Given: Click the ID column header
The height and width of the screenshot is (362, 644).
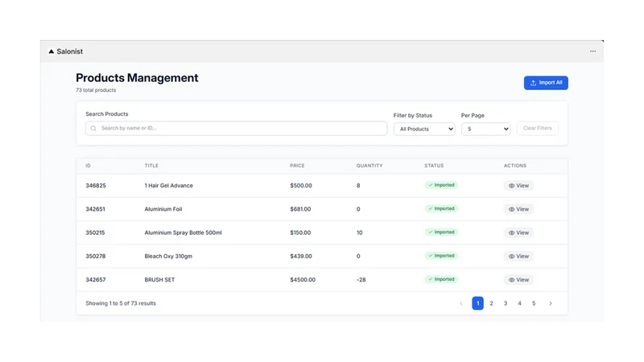Looking at the screenshot, I should pyautogui.click(x=88, y=166).
